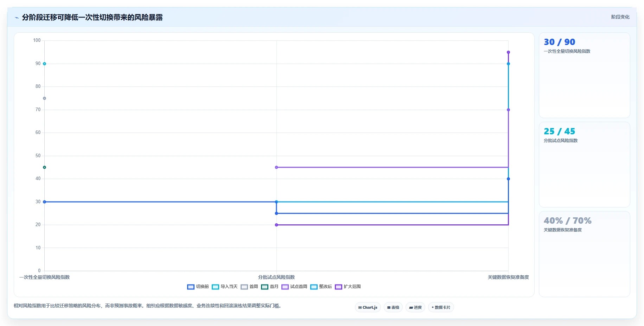The height and width of the screenshot is (326, 644).
Task: Click the blue middle data point at 25
Action: click(x=276, y=213)
